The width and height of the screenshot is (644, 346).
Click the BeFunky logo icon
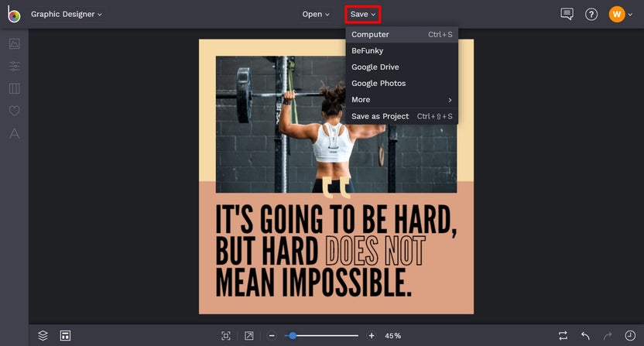[14, 15]
